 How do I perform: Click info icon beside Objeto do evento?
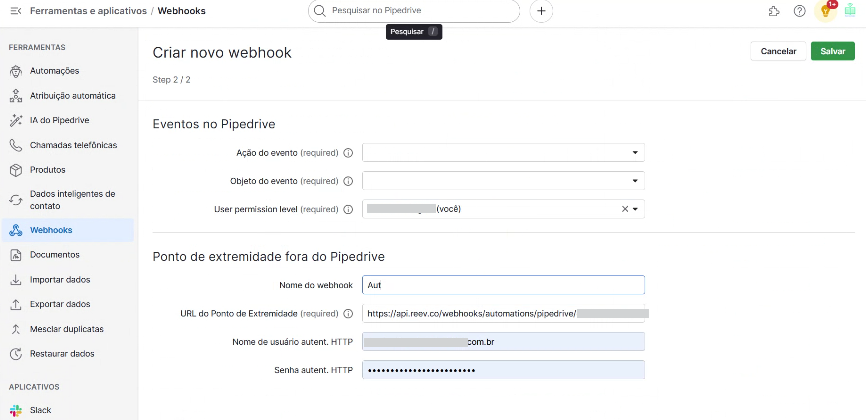pos(348,181)
